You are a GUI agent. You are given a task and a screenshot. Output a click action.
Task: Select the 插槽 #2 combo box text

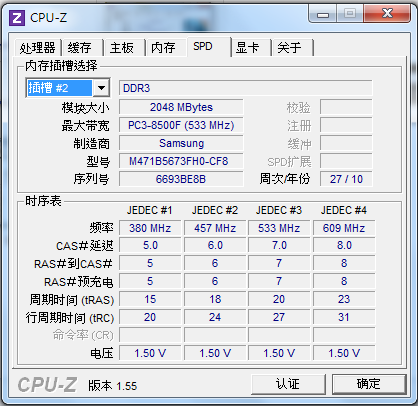(x=59, y=88)
